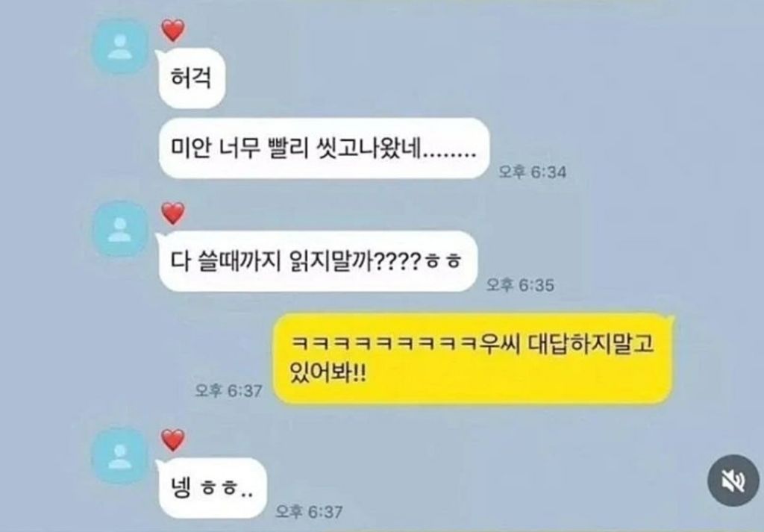Image resolution: width=764 pixels, height=532 pixels.
Task: Select the heart emoji above 다 쓸때까지 bubble
Action: click(173, 213)
